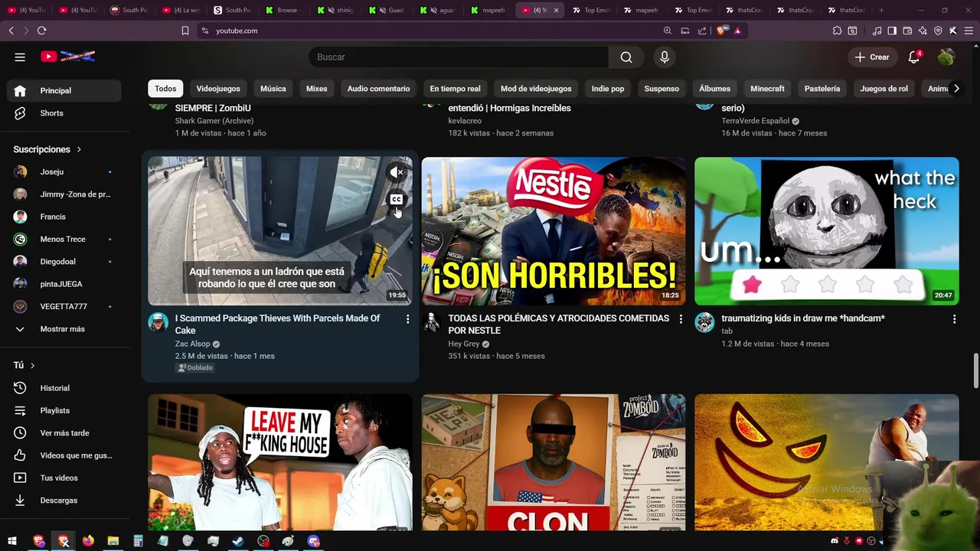Viewport: 980px width, 551px height.
Task: Click the Brave Shields lion icon
Action: pos(722,31)
